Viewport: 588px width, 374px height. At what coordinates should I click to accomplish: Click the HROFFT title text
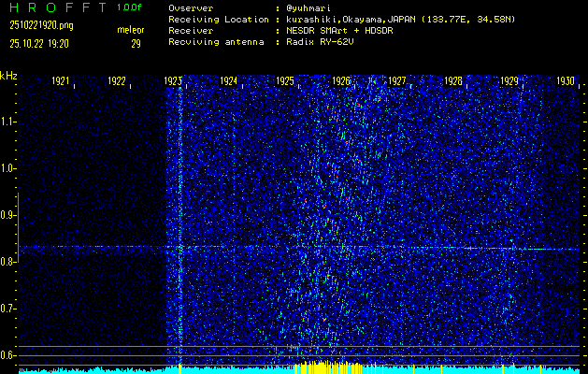click(58, 7)
